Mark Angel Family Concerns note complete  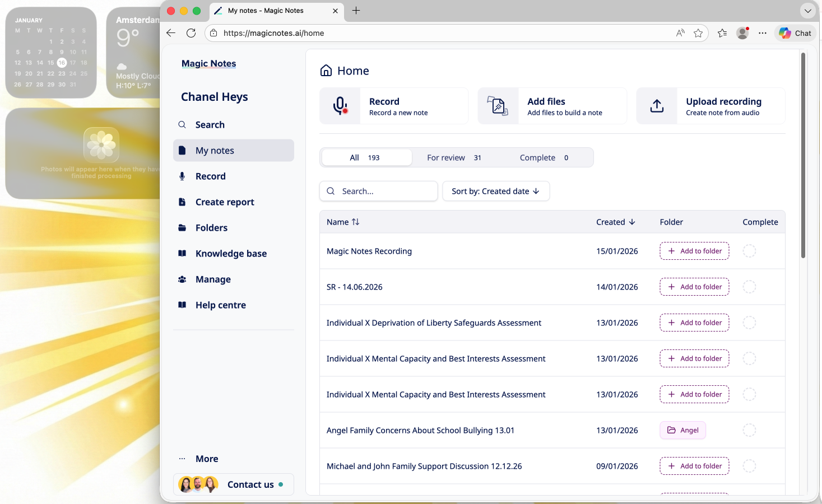(x=749, y=430)
